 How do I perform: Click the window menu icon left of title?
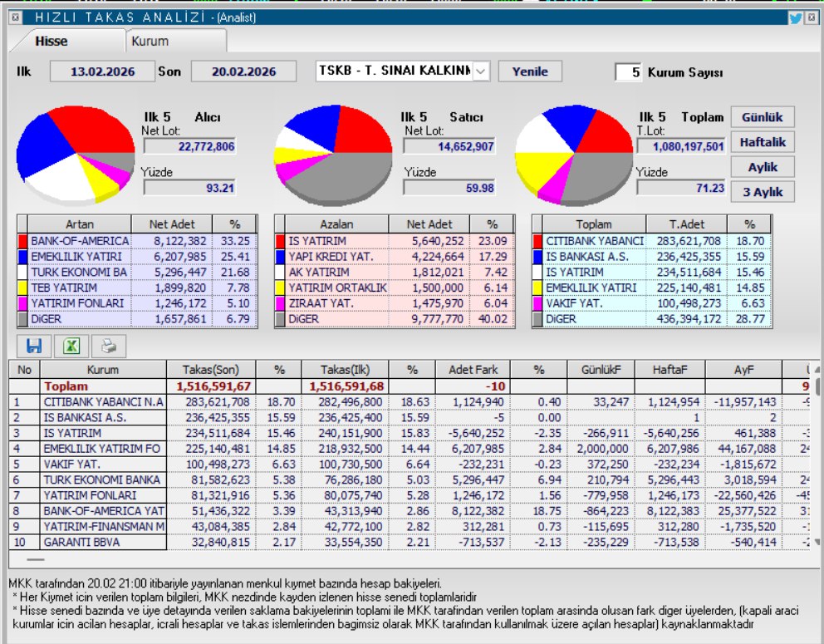click(x=15, y=17)
